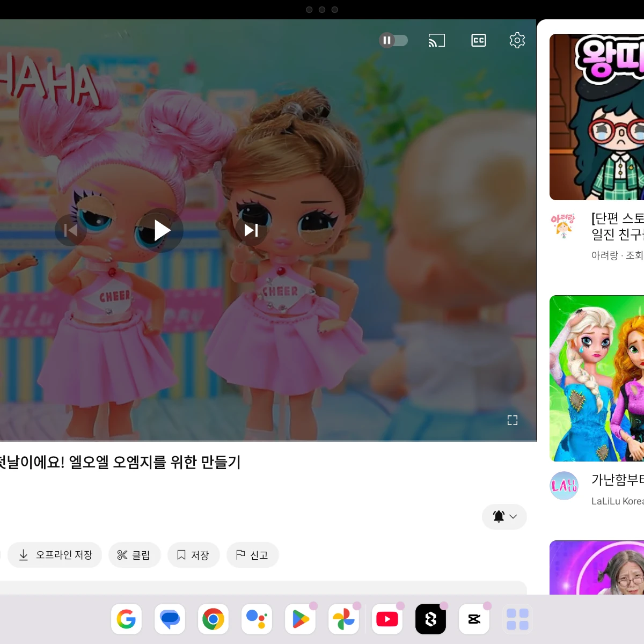
Task: Open Messages app in dock
Action: tap(170, 619)
